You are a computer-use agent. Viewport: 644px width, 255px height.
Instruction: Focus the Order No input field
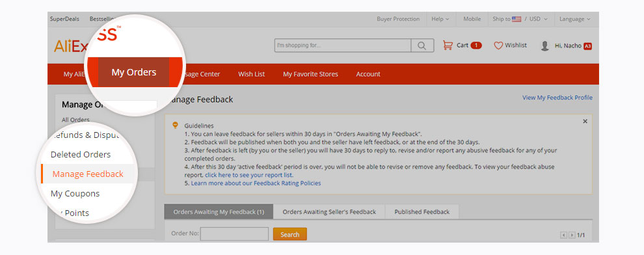(x=234, y=234)
